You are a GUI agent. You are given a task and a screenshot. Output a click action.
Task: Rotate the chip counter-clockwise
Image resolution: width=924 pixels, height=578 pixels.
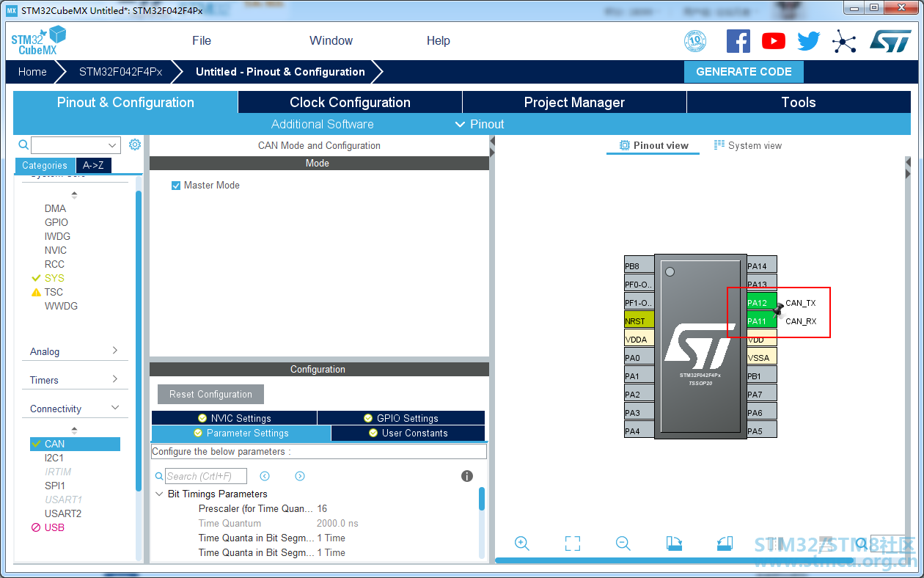[725, 544]
